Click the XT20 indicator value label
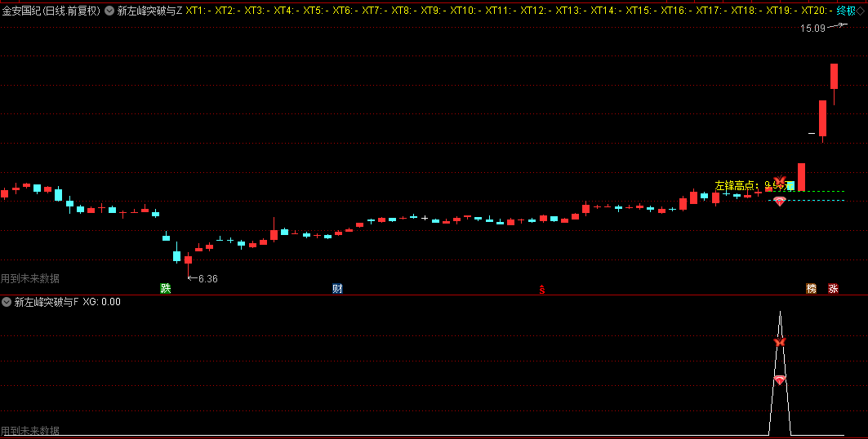The width and height of the screenshot is (868, 439). [817, 11]
